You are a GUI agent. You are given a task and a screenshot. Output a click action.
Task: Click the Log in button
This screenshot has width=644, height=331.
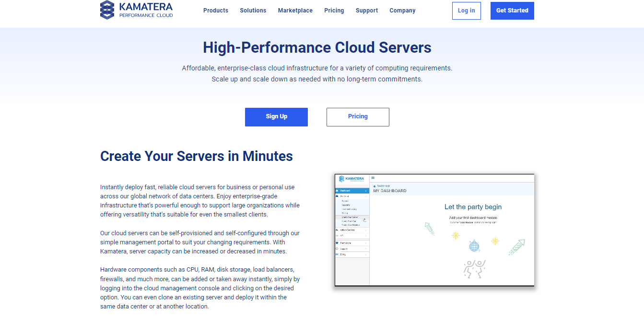point(466,11)
